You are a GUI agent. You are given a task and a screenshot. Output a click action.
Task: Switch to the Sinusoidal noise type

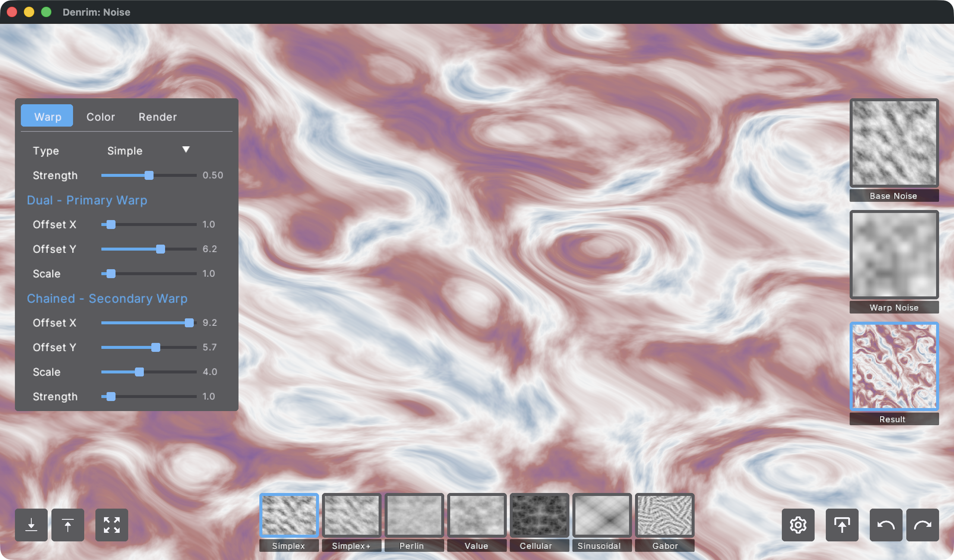601,515
